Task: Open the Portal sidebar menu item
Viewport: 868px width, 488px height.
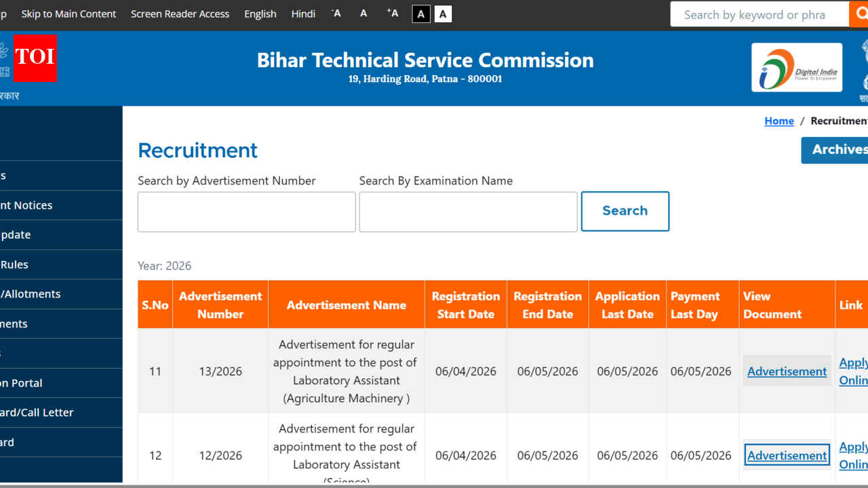Action: 61,383
